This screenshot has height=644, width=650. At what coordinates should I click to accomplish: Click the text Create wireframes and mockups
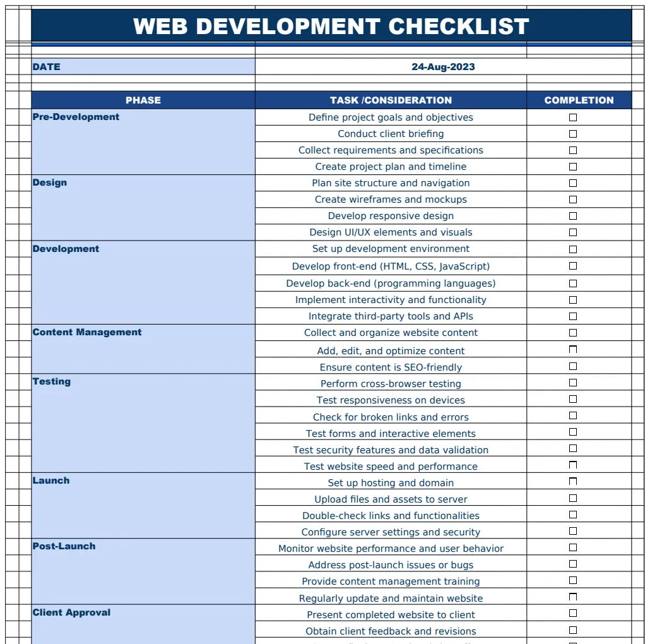[x=391, y=200]
